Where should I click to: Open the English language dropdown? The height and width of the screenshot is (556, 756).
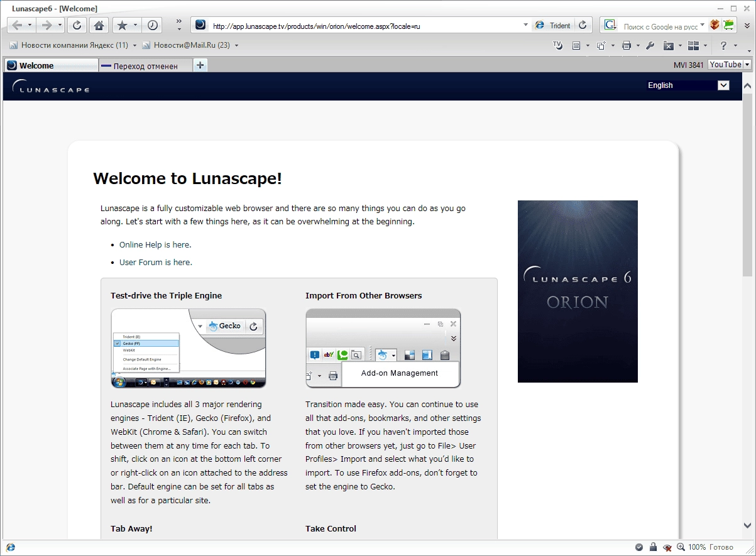pyautogui.click(x=688, y=85)
